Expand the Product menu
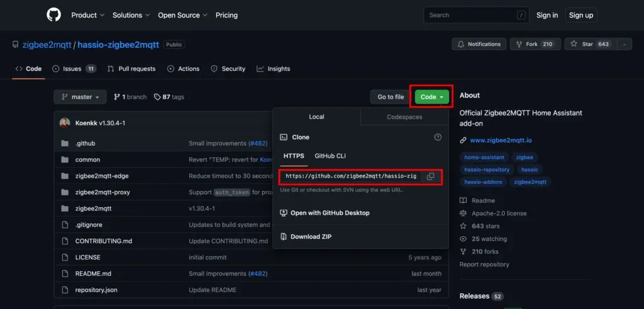 (87, 15)
